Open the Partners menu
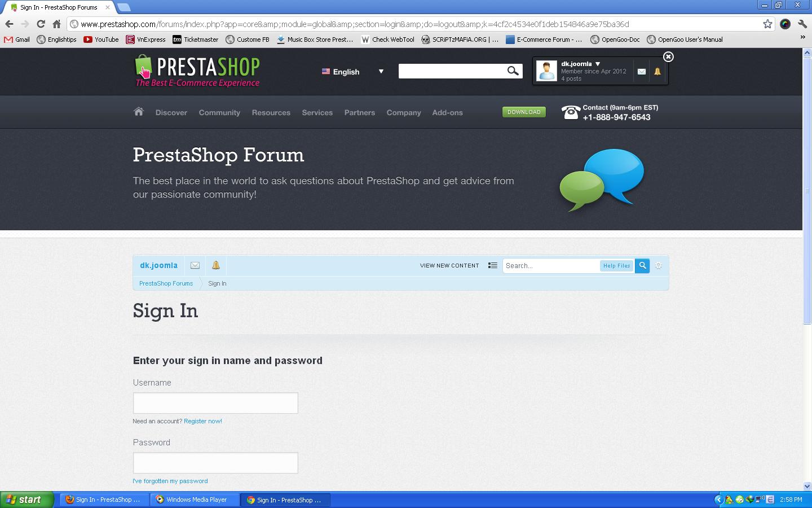 tap(360, 113)
